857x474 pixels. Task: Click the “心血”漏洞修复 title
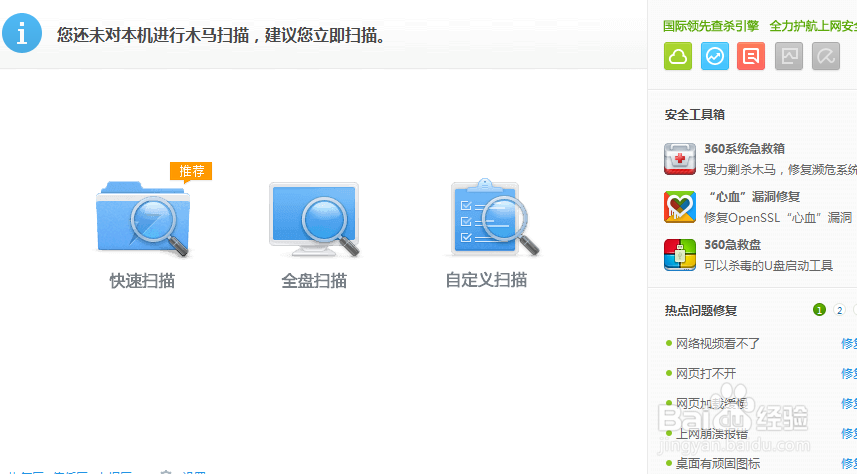[x=754, y=197]
